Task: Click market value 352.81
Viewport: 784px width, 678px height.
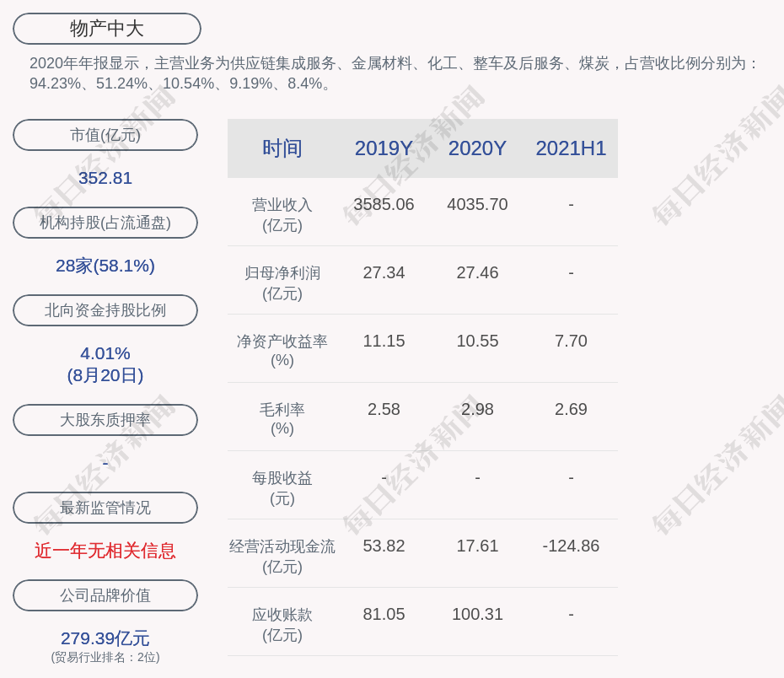Action: point(105,178)
